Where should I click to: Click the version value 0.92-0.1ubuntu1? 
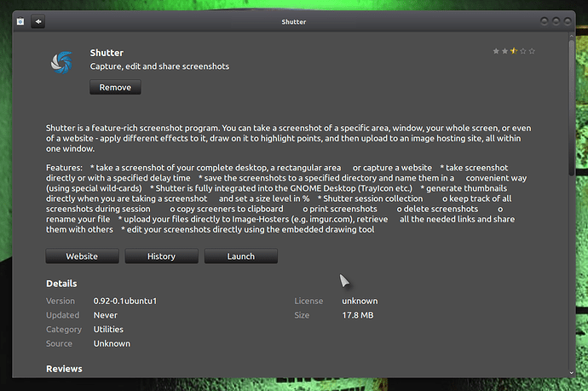click(125, 301)
